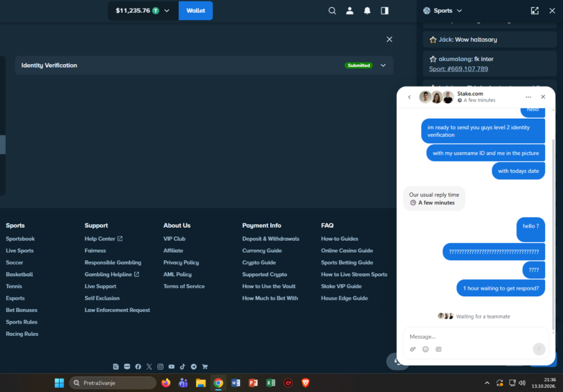The width and height of the screenshot is (563, 392).
Task: Open the Deposit & Withdrawals footer link
Action: (x=271, y=238)
